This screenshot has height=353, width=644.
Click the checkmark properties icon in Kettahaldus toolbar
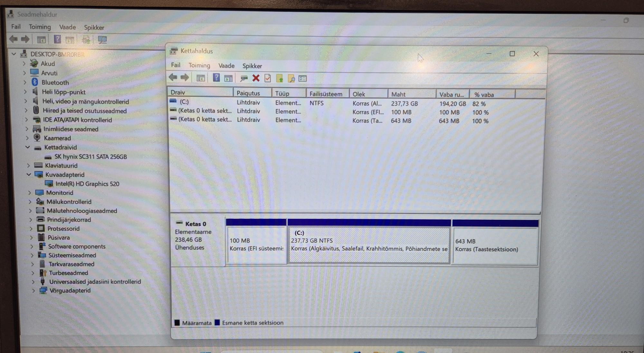[x=268, y=78]
